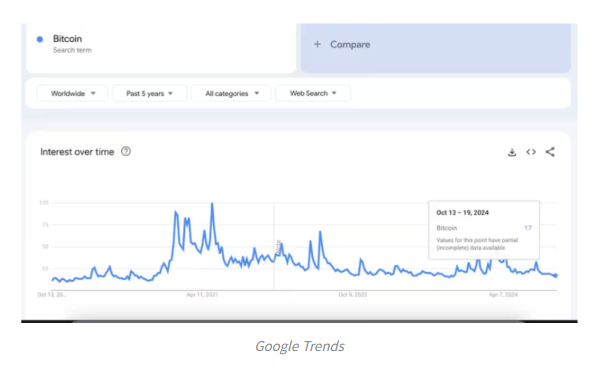The image size is (596, 368).
Task: Expand the Past 5 years dropdown
Action: [x=149, y=93]
